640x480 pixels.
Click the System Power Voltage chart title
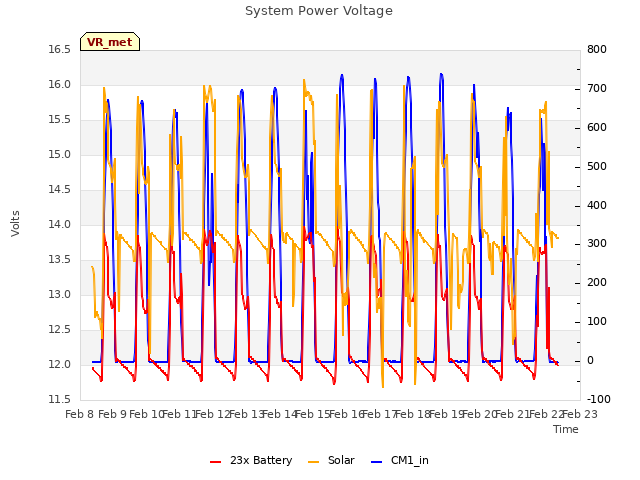coord(319,11)
